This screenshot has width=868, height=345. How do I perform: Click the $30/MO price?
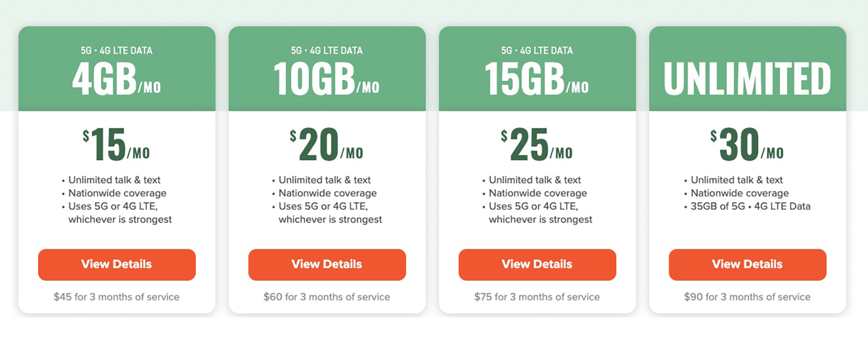tap(747, 144)
